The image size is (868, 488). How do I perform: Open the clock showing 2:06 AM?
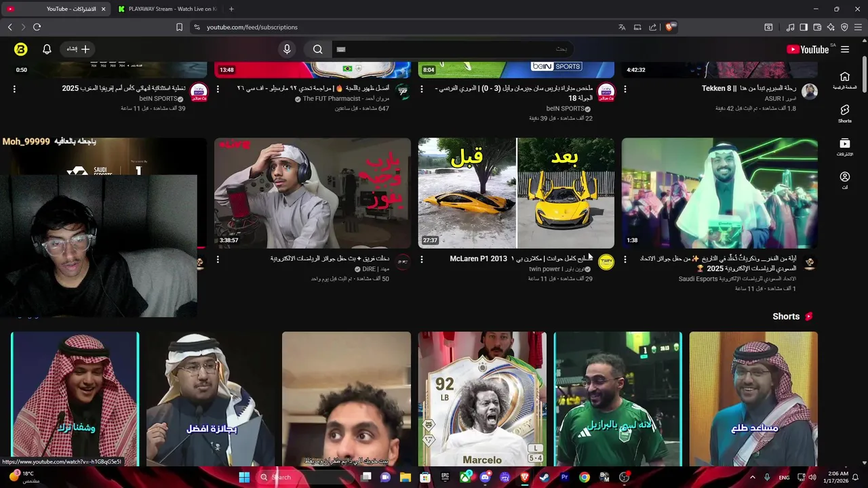[x=835, y=477]
